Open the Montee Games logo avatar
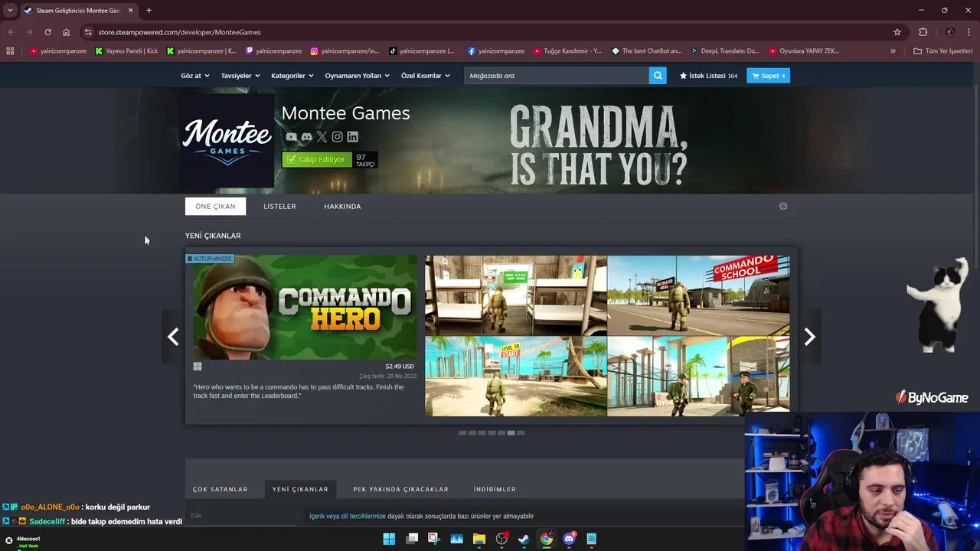Image resolution: width=980 pixels, height=551 pixels. (227, 141)
